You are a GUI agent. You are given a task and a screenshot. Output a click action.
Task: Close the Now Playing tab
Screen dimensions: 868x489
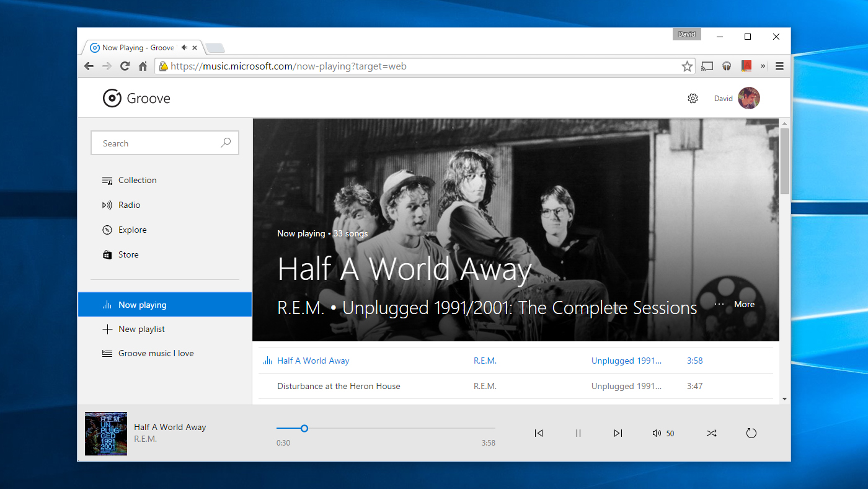point(195,47)
